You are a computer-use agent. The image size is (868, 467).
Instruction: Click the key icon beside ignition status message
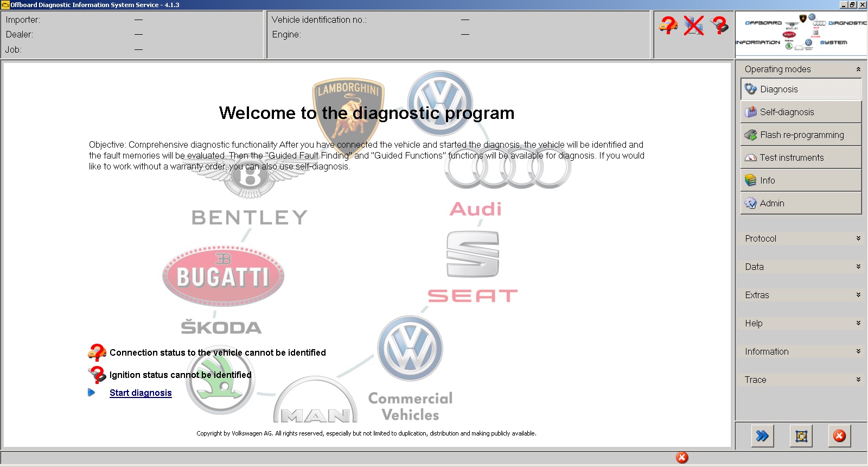[97, 375]
